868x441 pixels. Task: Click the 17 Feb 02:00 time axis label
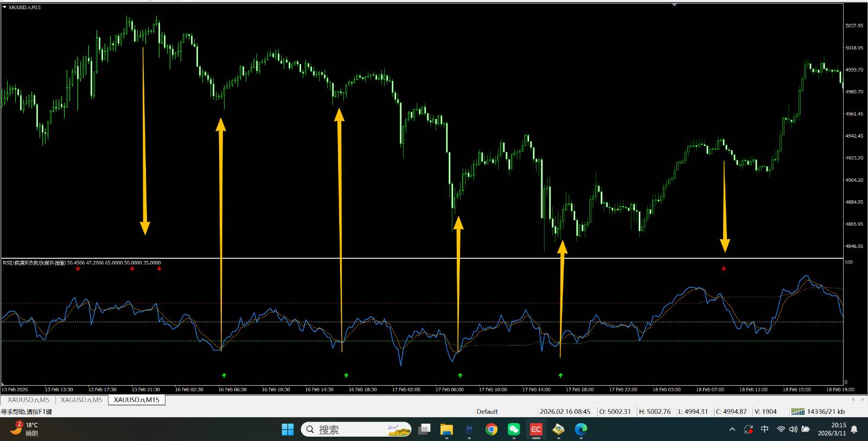[406, 389]
